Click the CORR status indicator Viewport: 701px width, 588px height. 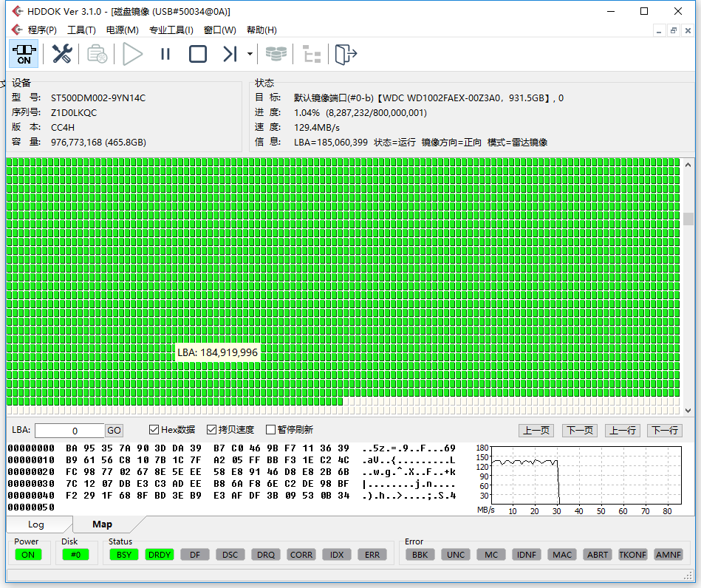(301, 555)
